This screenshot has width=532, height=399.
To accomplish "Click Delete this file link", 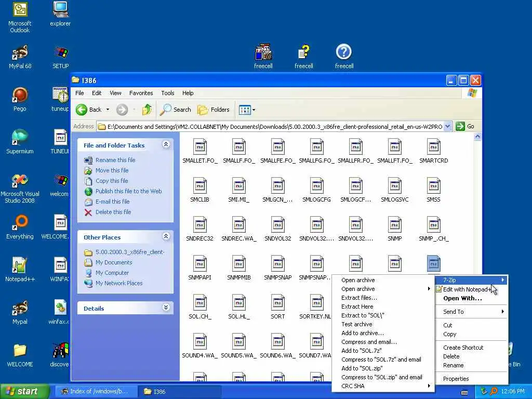I will pyautogui.click(x=113, y=212).
